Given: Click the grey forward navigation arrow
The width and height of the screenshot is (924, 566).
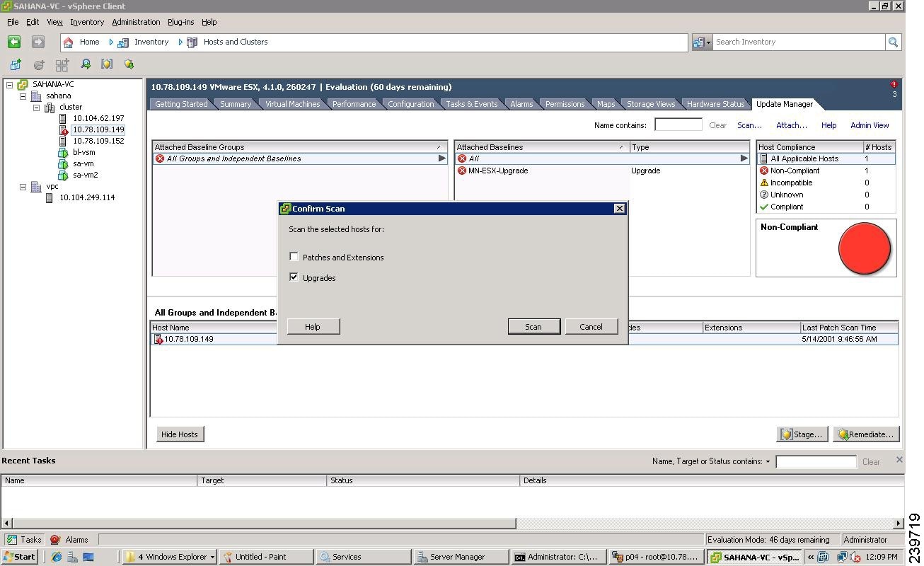Looking at the screenshot, I should (x=38, y=42).
